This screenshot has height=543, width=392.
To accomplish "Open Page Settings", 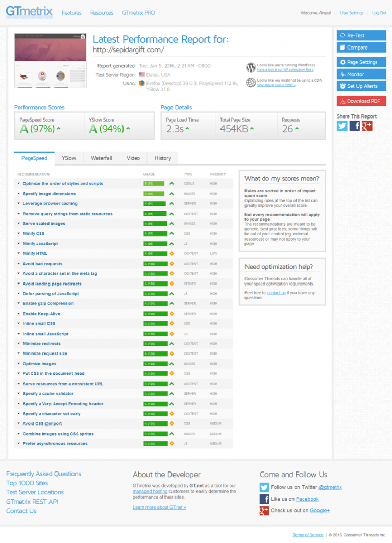I will (x=361, y=62).
